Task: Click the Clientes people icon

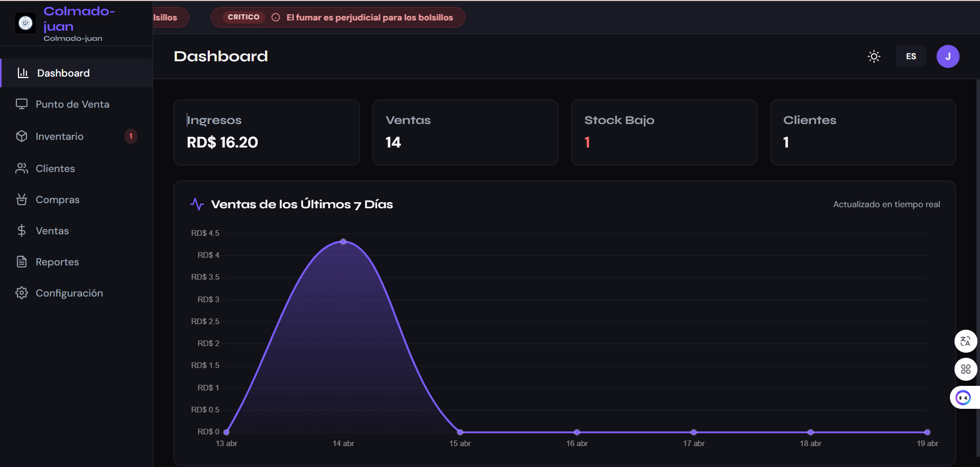Action: 21,168
